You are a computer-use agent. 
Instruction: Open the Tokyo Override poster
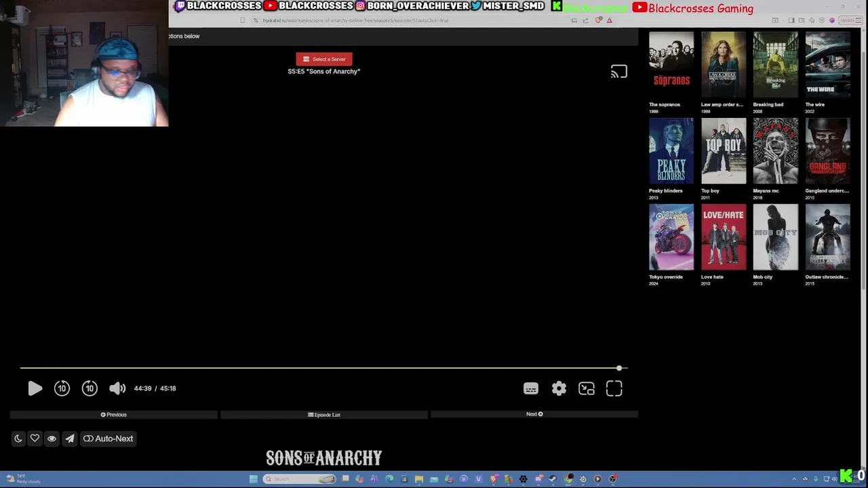(x=671, y=237)
